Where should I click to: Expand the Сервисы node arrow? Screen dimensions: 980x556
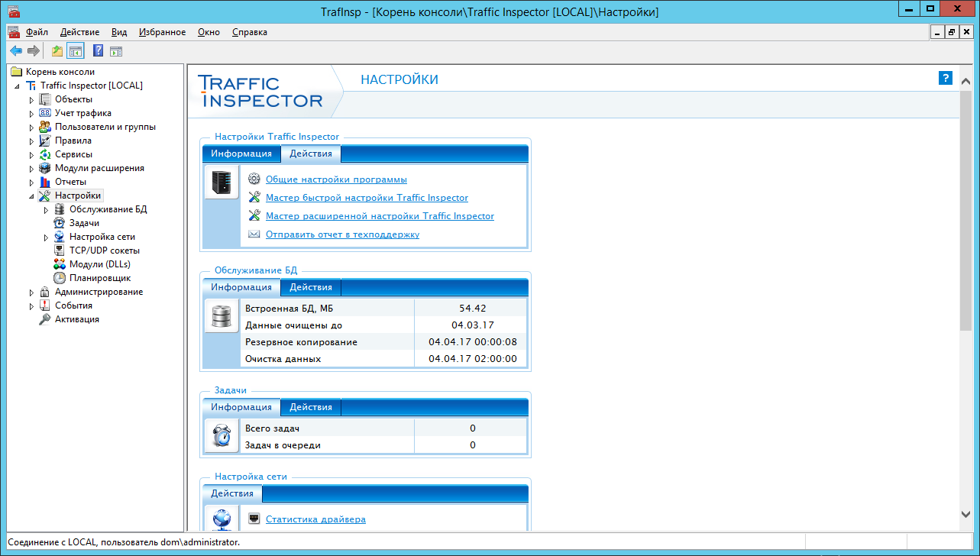coord(31,154)
